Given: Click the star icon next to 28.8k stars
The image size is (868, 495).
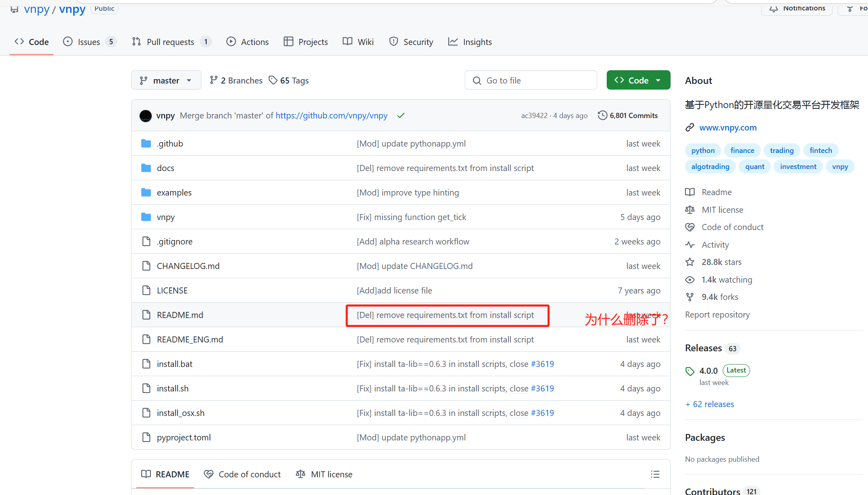Looking at the screenshot, I should [689, 262].
